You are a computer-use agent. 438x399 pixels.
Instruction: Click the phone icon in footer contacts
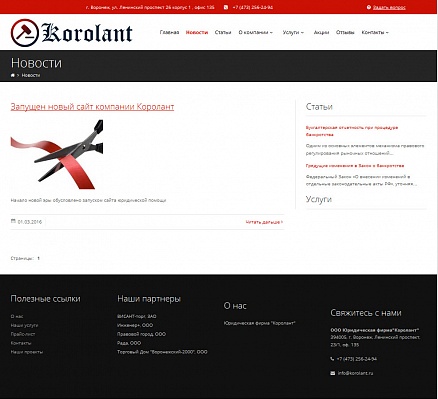coord(332,359)
